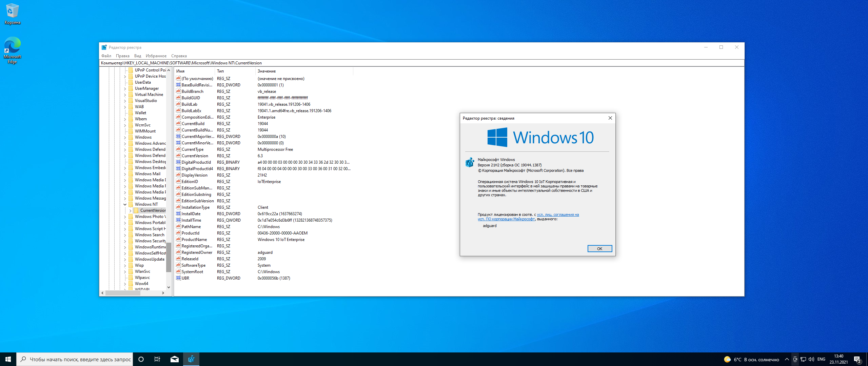Viewport: 868px width, 366px height.
Task: Open the Вид menu
Action: point(137,56)
